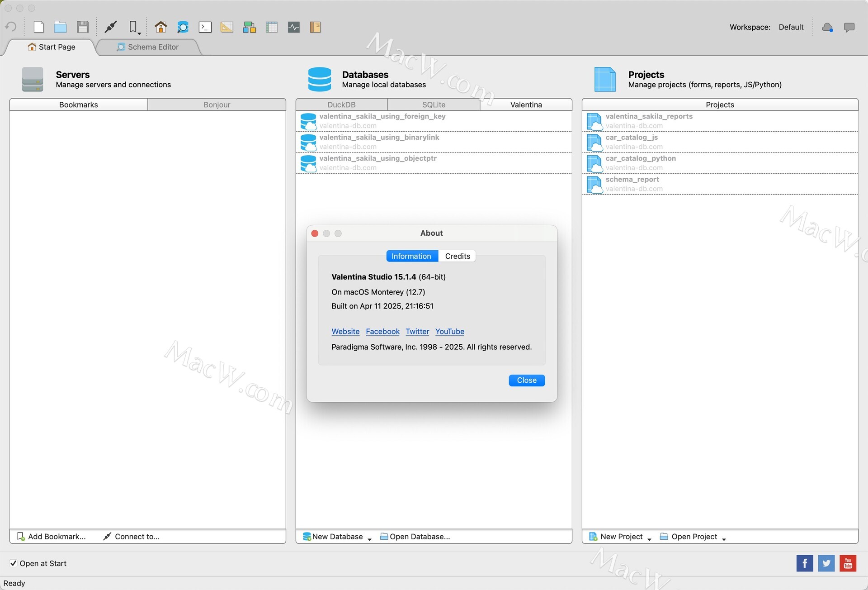
Task: Select valentina_sakila_using_foreign_key database
Action: coord(434,121)
